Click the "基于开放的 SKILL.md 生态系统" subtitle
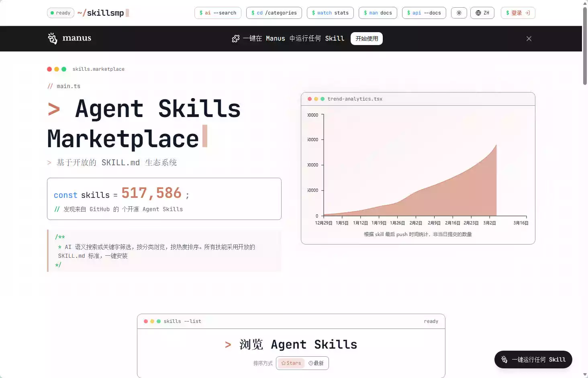This screenshot has width=588, height=378. (116, 162)
